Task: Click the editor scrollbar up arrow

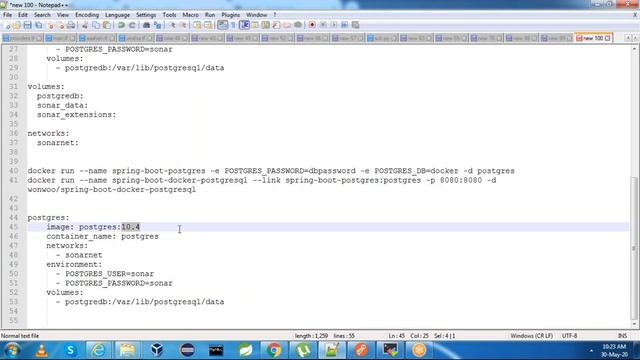Action: tap(634, 49)
